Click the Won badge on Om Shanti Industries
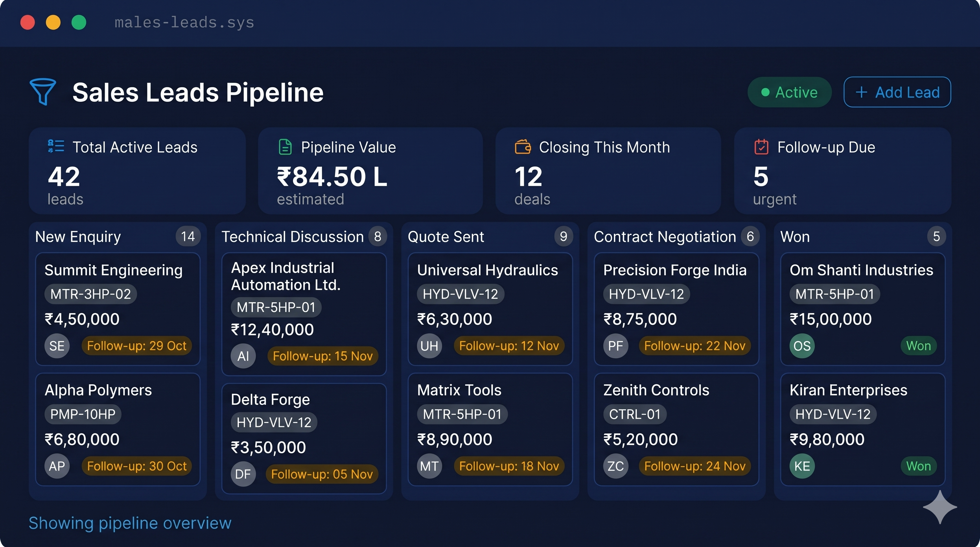The image size is (980, 547). [918, 346]
